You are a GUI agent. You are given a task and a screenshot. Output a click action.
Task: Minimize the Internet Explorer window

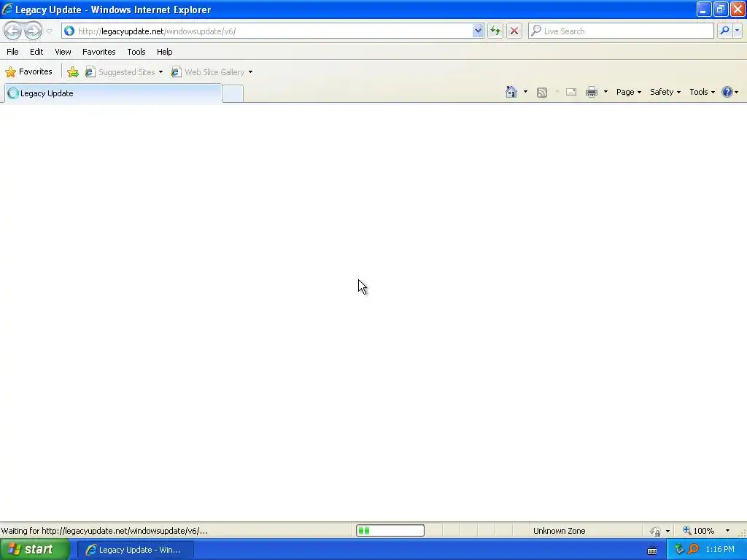[x=704, y=9]
